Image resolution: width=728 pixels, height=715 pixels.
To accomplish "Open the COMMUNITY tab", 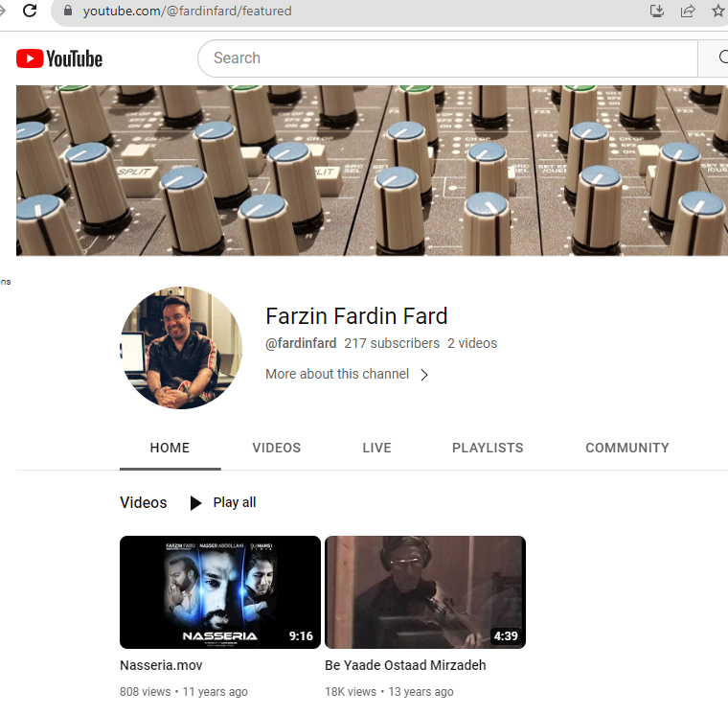I will (627, 448).
